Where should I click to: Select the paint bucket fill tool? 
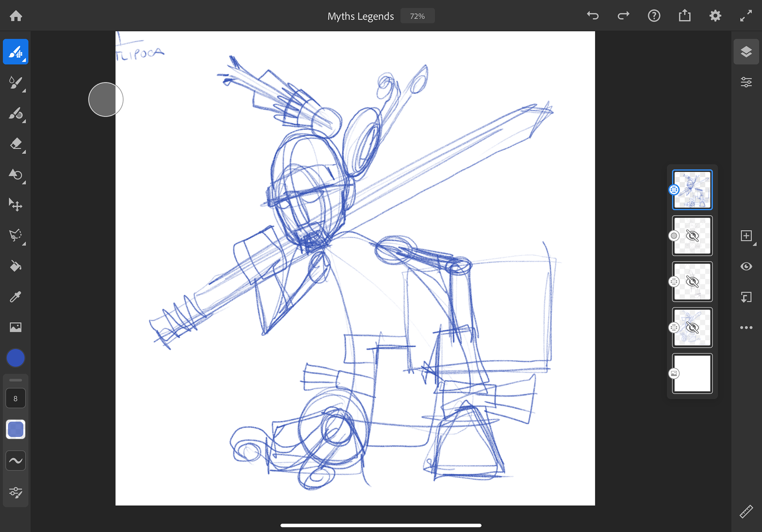(15, 266)
